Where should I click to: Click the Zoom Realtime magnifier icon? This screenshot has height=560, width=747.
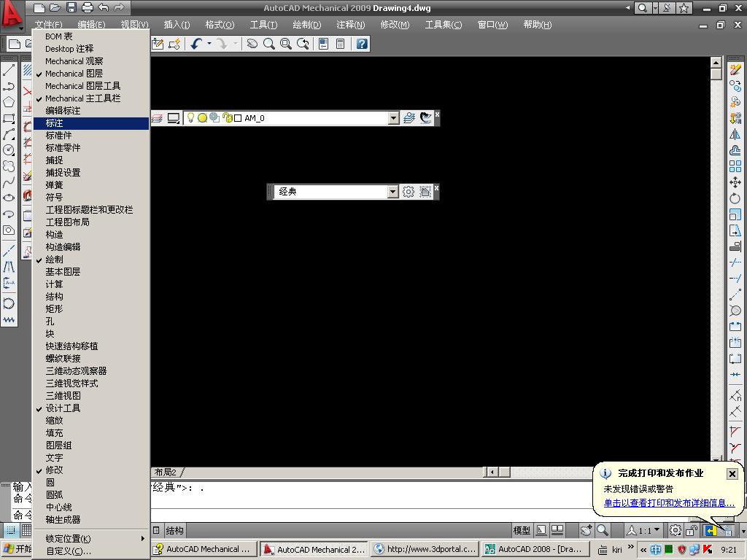[x=268, y=44]
